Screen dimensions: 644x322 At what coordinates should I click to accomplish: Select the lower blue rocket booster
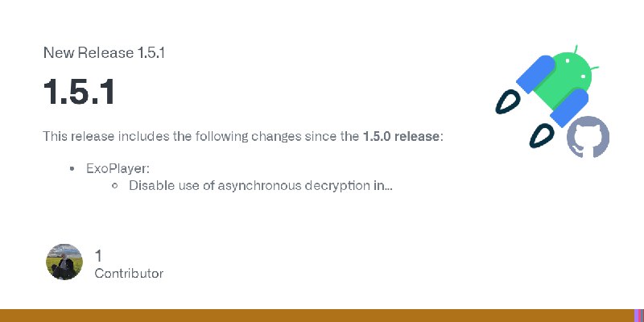(569, 108)
